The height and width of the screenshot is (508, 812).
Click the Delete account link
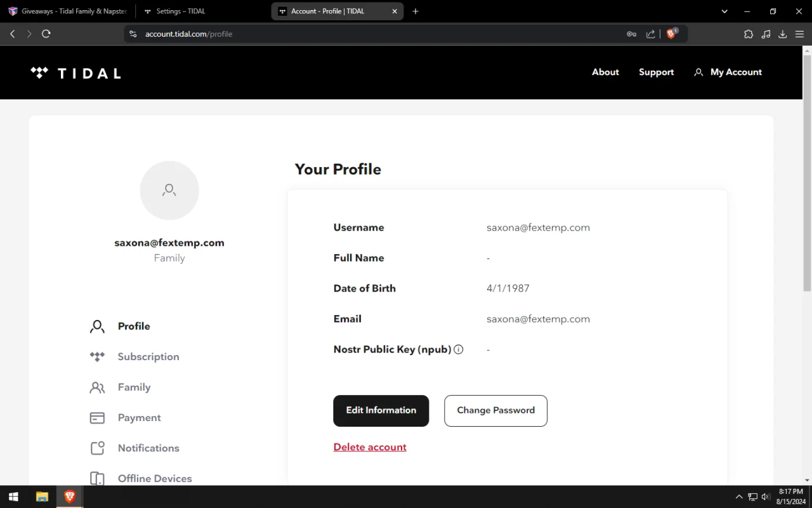tap(370, 447)
